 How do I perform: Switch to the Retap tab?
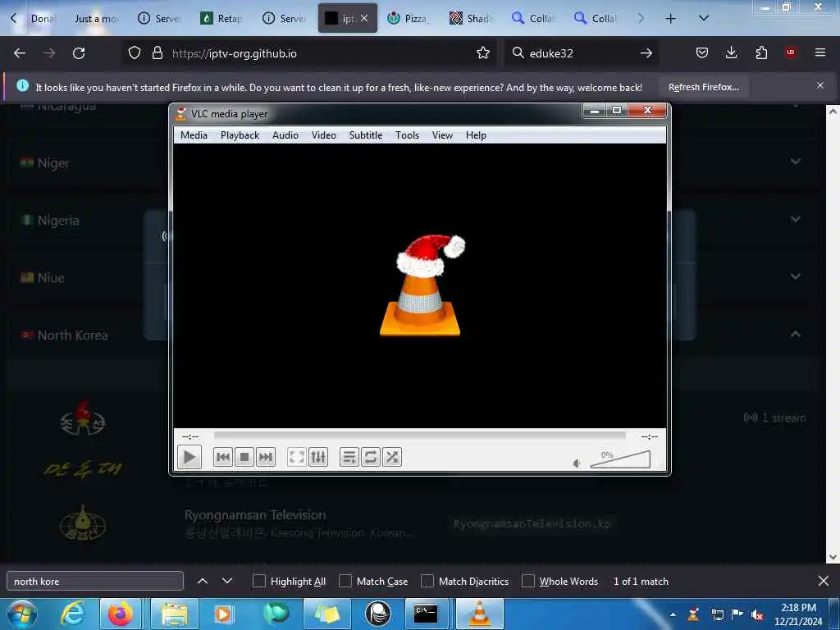[221, 19]
